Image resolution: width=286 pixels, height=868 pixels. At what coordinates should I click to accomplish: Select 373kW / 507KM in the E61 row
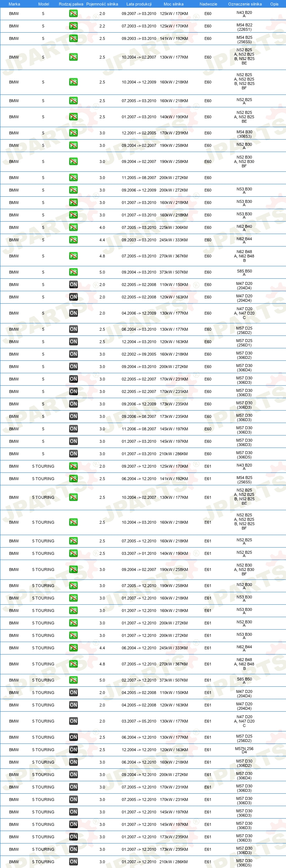coord(174,680)
